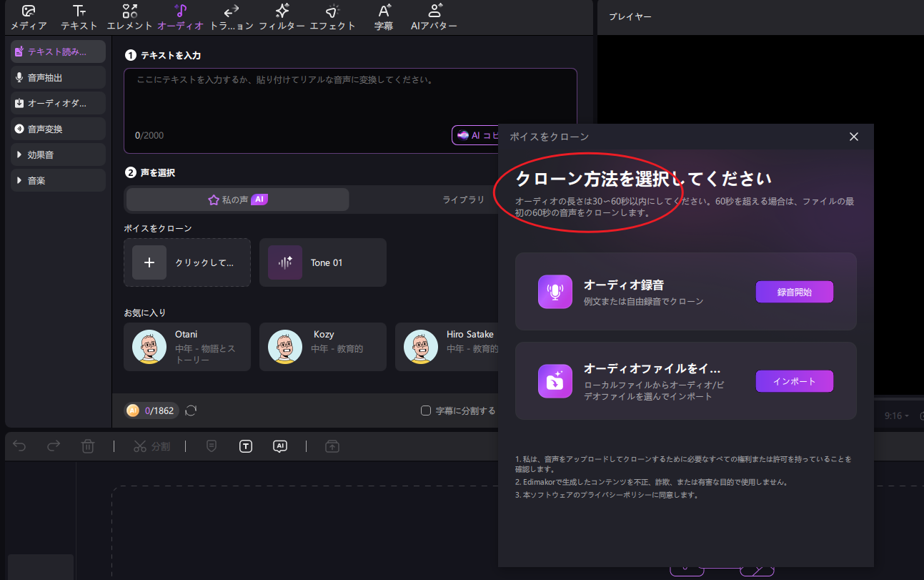Click the Kozy avatar image
924x580 pixels.
tap(285, 347)
